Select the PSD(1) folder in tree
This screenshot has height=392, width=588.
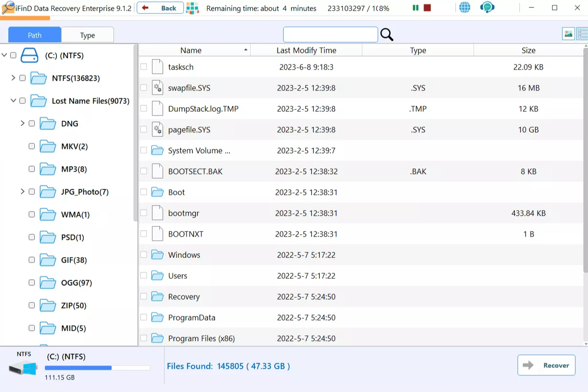[x=73, y=237]
